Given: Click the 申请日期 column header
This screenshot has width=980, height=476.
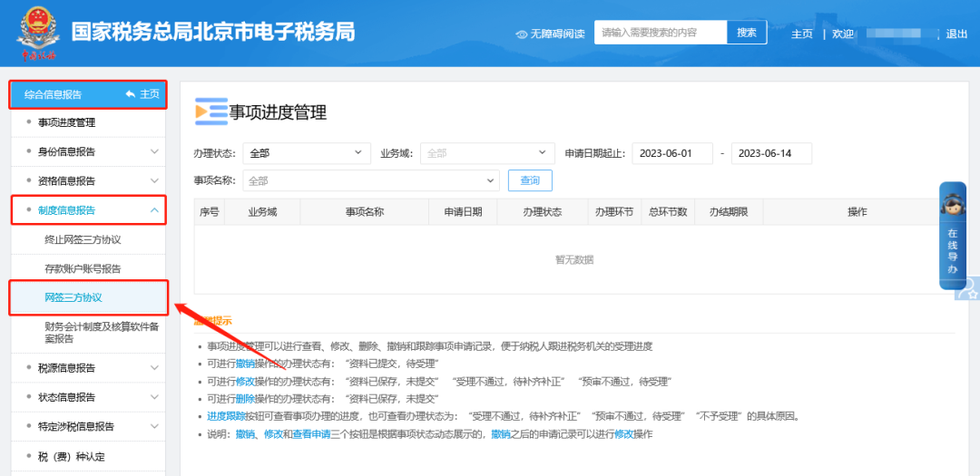Looking at the screenshot, I should click(x=463, y=212).
